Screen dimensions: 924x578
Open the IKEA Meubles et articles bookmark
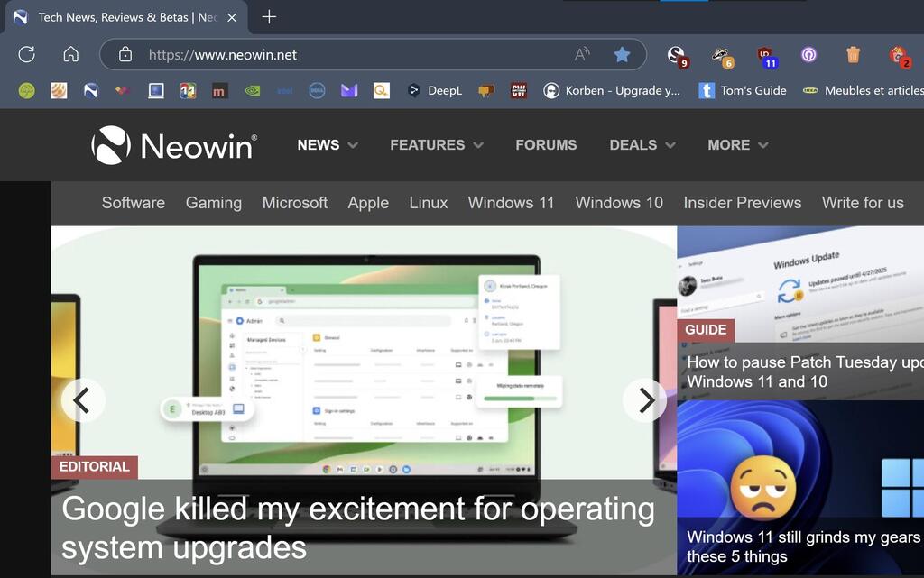[864, 91]
